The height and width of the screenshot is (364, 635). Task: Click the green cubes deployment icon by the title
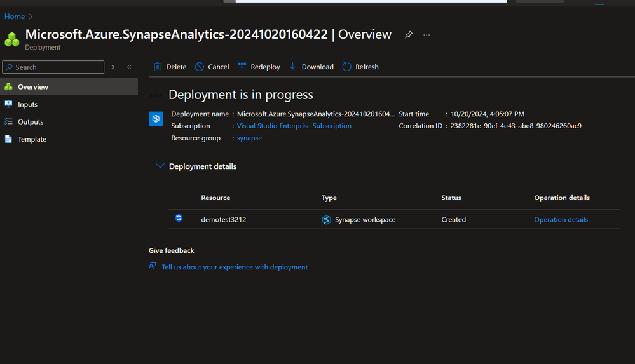click(11, 39)
